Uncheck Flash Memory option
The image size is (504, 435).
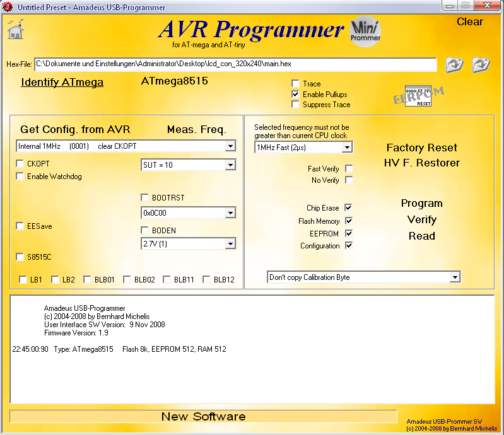coord(349,221)
